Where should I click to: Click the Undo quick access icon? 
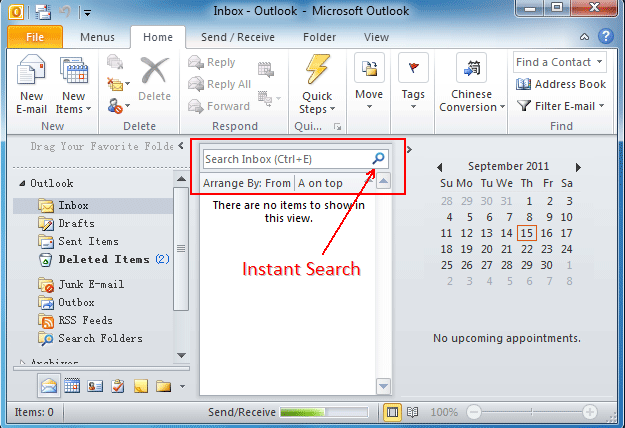[65, 12]
